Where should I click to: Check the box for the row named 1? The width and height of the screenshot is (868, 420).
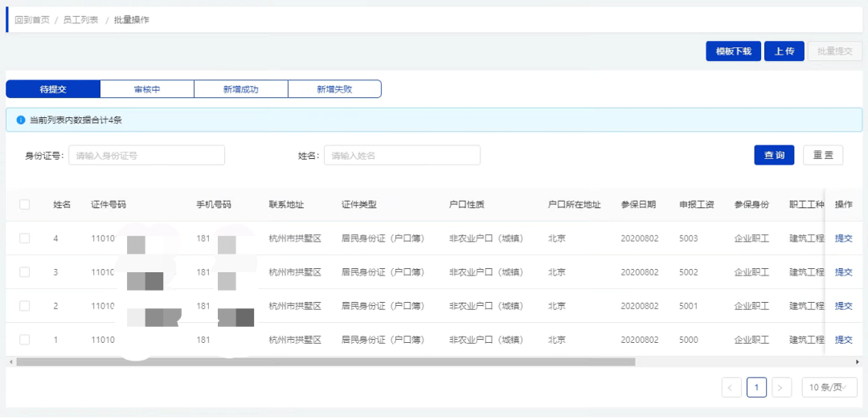(x=24, y=340)
